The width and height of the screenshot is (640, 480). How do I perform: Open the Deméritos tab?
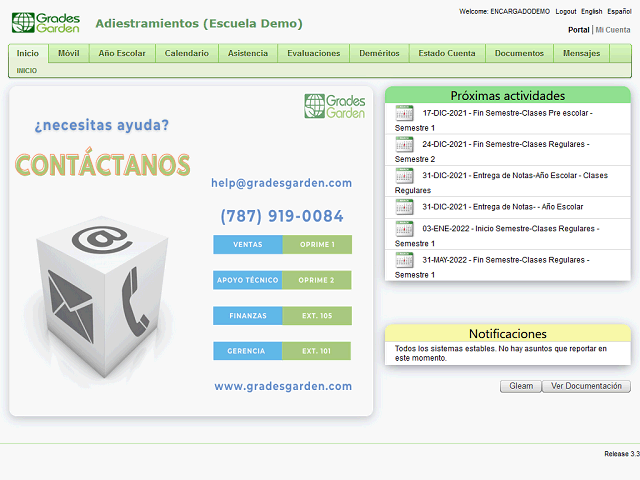[x=379, y=53]
